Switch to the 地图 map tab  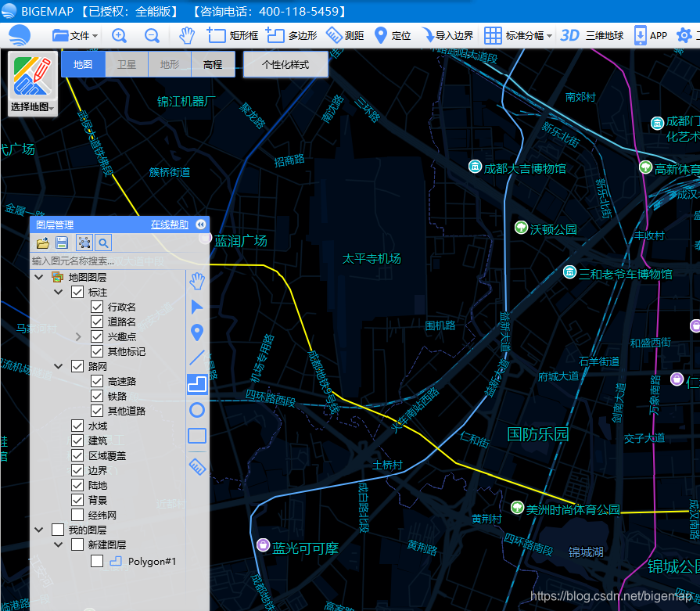[83, 64]
